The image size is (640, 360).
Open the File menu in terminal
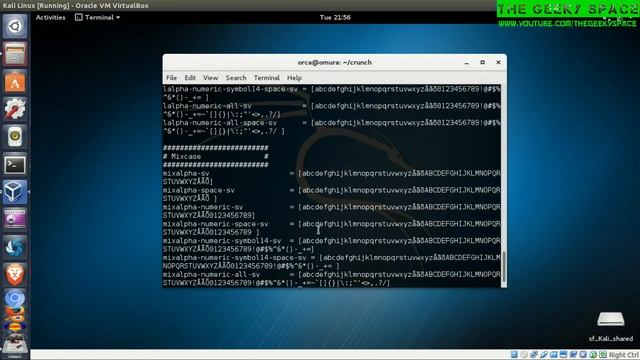pos(171,78)
